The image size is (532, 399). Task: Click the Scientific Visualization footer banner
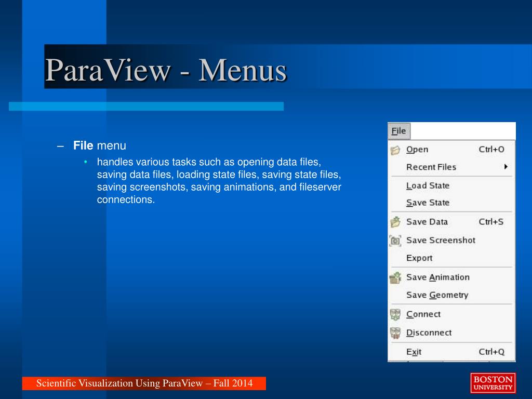tap(144, 383)
